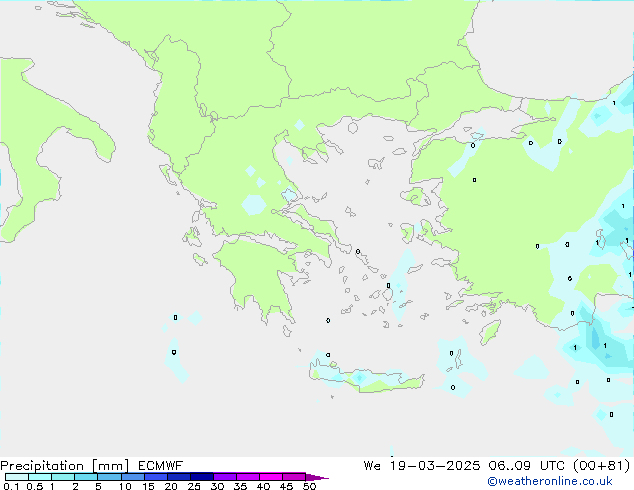This screenshot has width=634, height=490.
Task: Click the 5–10 mm legend swatch
Action: click(109, 477)
